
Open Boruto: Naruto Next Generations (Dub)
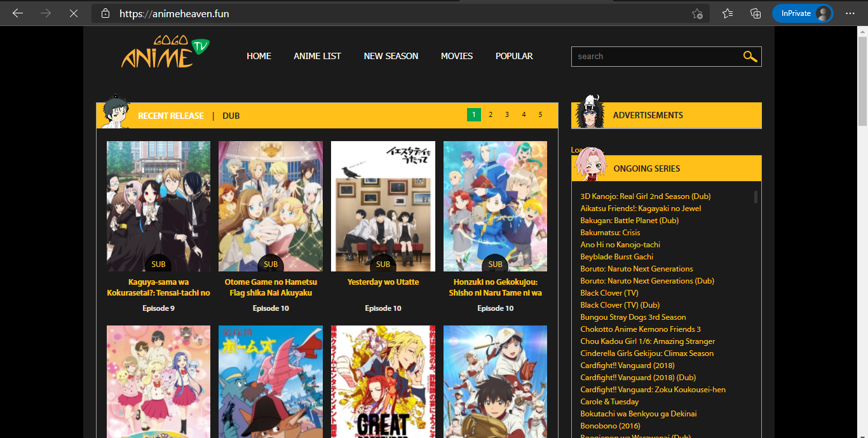click(647, 281)
